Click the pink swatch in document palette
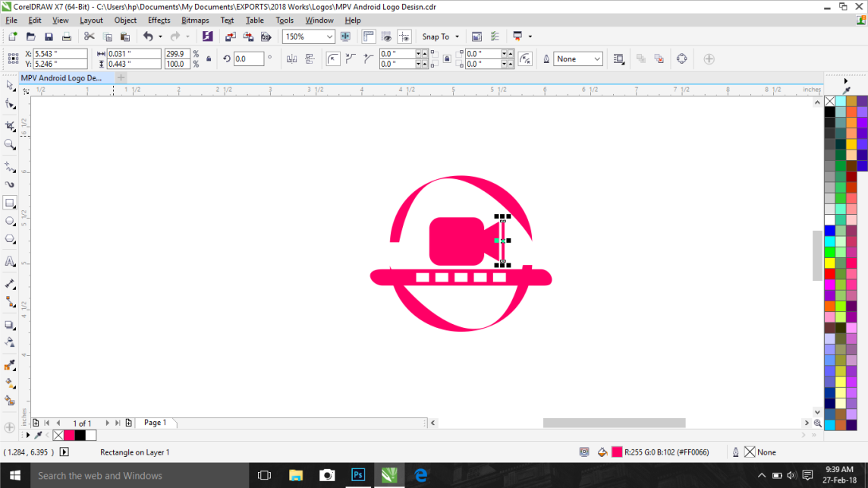This screenshot has height=488, width=868. pos(69,436)
